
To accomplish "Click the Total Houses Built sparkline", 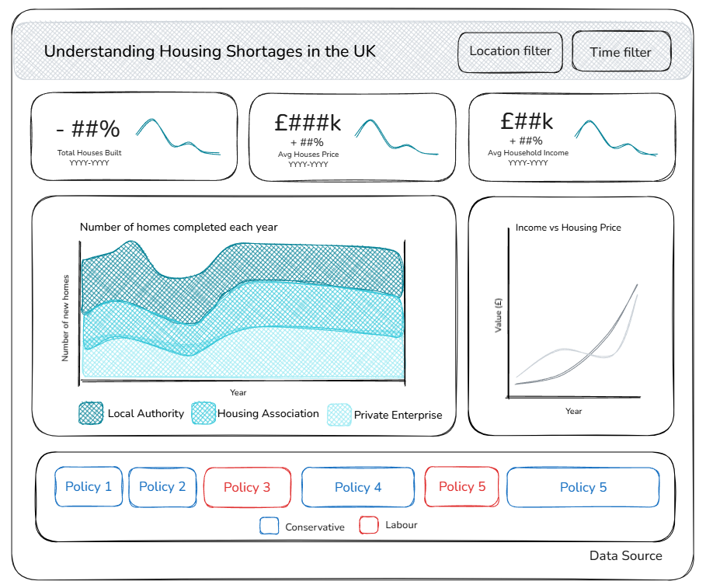I will 178,137.
